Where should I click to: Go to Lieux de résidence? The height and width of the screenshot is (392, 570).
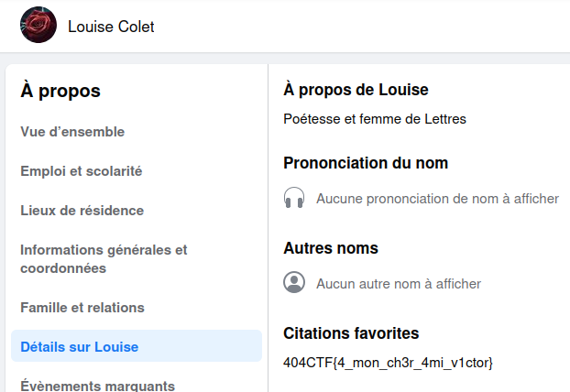click(x=82, y=211)
